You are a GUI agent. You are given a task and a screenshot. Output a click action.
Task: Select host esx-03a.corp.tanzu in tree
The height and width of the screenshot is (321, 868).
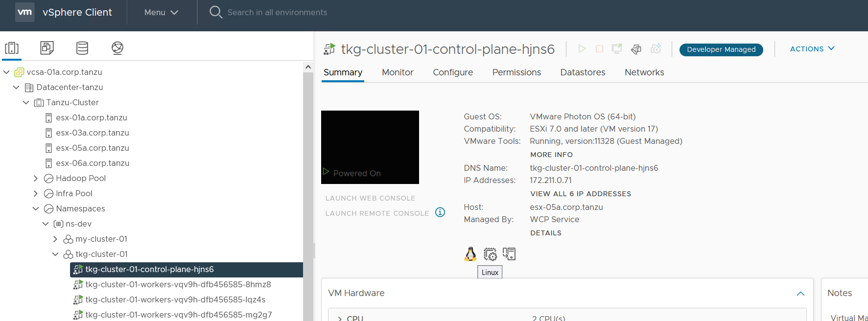tap(93, 133)
